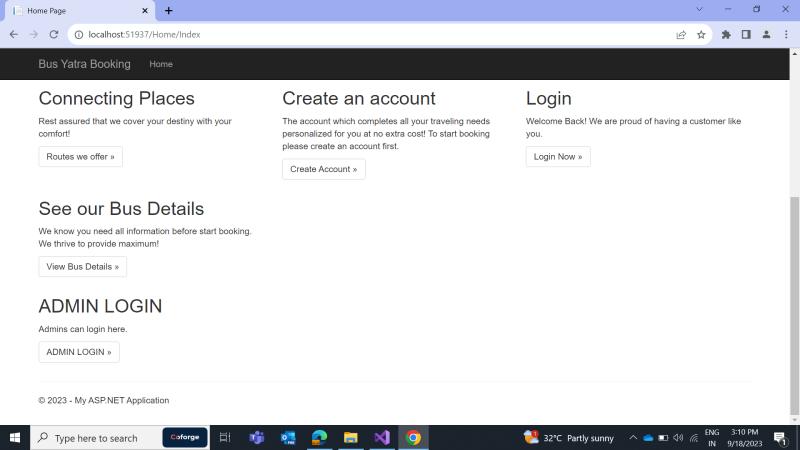View site information icon in address bar
The height and width of the screenshot is (450, 800).
tap(79, 35)
